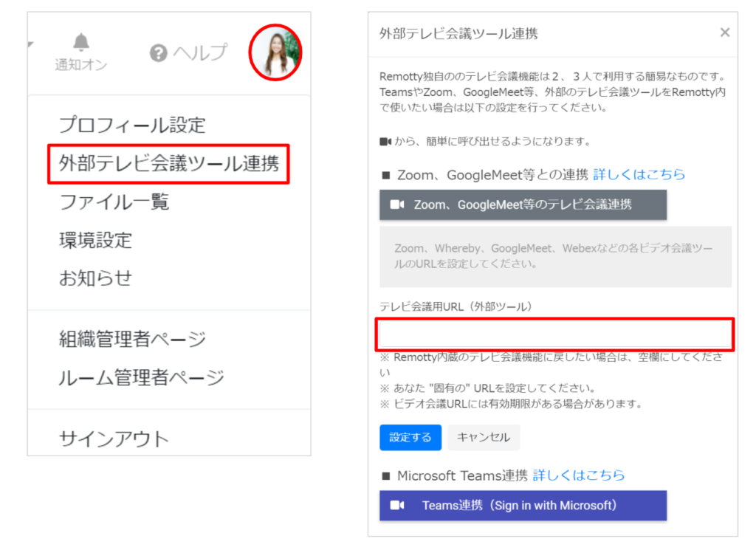
Task: Click the small dropdown arrow left of the bell
Action: click(30, 44)
